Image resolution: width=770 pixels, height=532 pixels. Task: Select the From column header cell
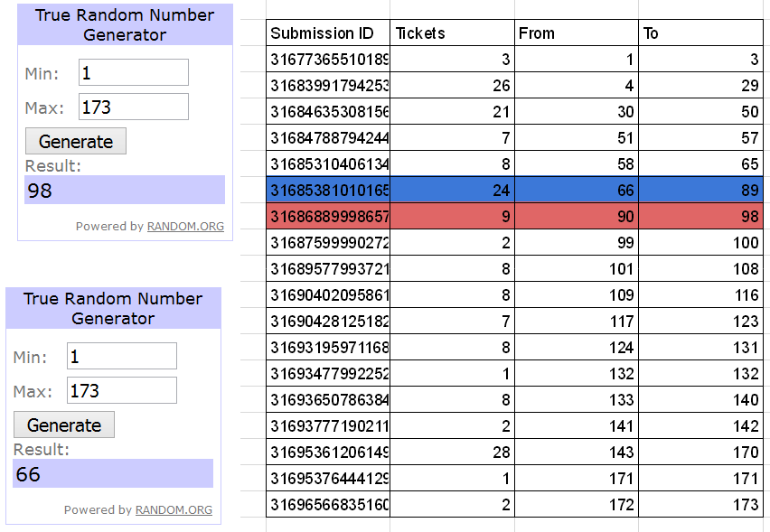click(576, 33)
